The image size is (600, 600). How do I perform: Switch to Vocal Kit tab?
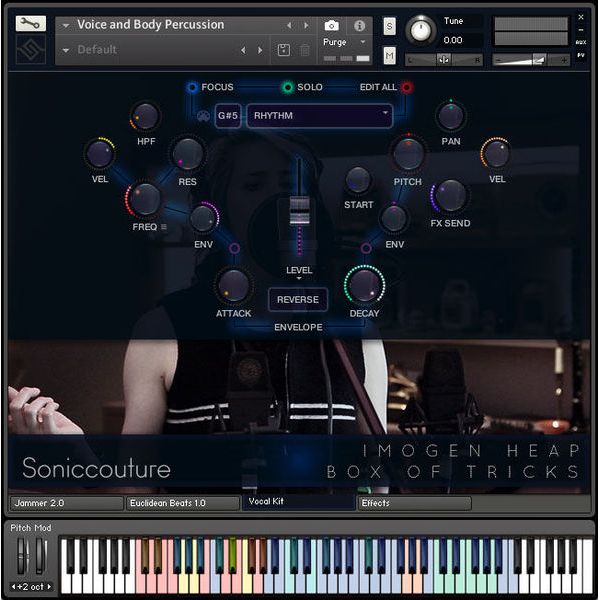click(x=298, y=502)
